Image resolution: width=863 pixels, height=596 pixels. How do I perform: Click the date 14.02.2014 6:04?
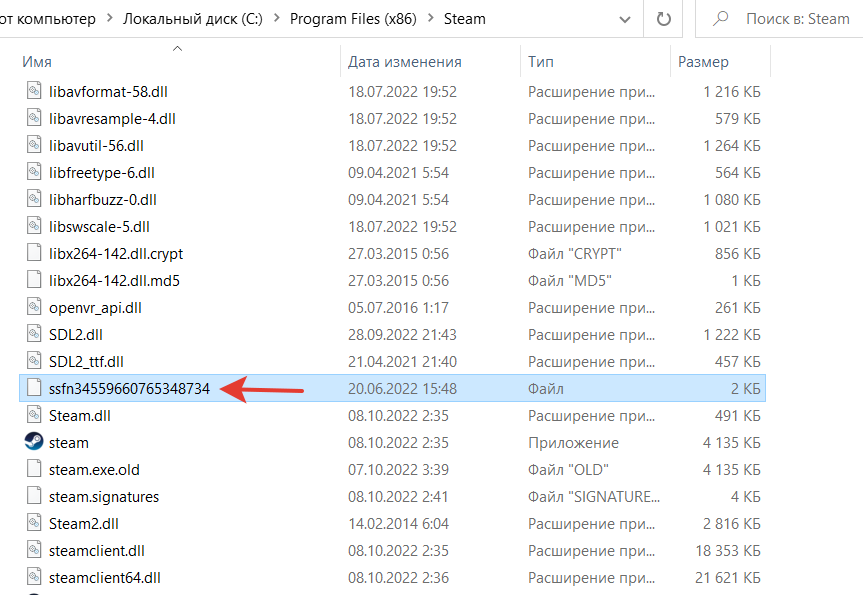[398, 523]
